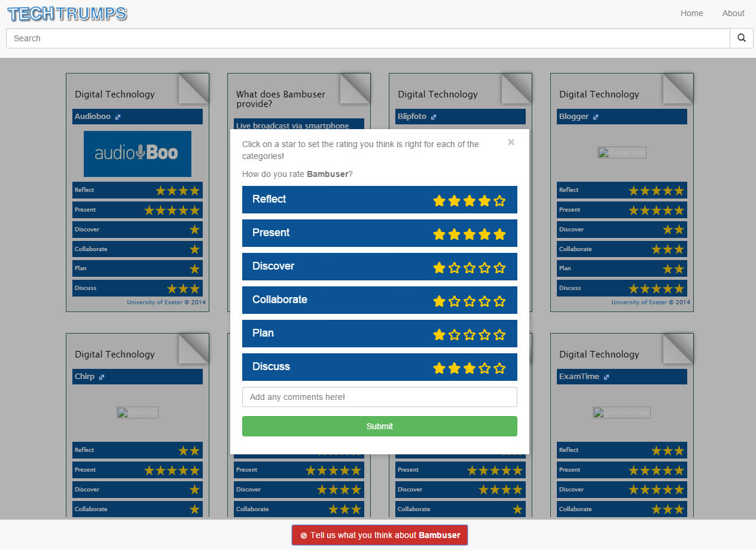
Task: Click the search magnifier button
Action: [742, 38]
